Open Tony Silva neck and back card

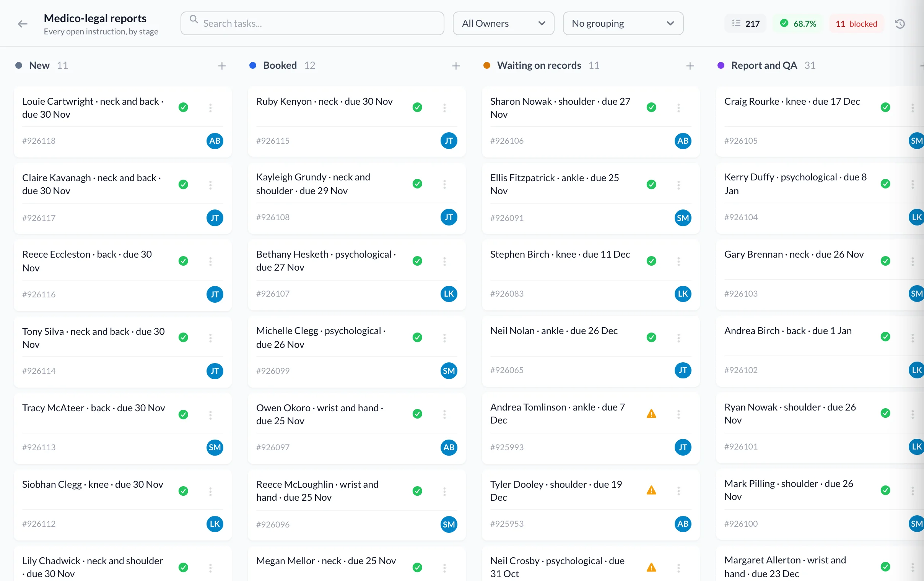coord(123,351)
